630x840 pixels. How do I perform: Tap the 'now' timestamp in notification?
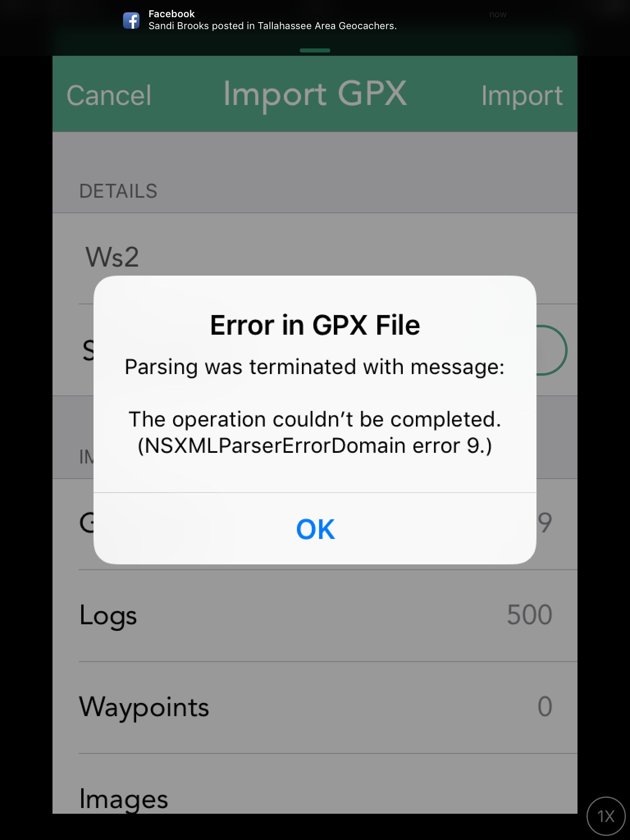498,14
